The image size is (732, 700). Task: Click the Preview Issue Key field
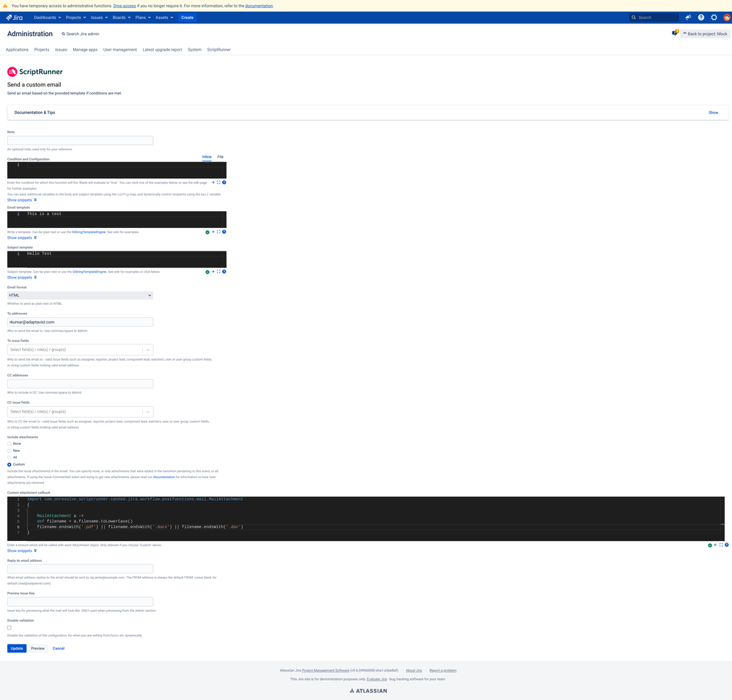pos(81,602)
